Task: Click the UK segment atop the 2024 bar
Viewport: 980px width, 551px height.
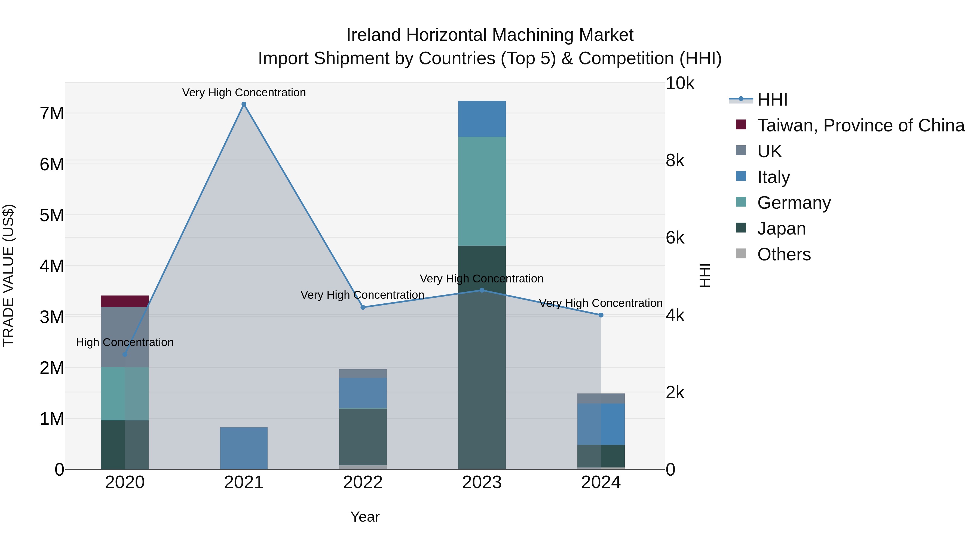Action: click(x=601, y=399)
